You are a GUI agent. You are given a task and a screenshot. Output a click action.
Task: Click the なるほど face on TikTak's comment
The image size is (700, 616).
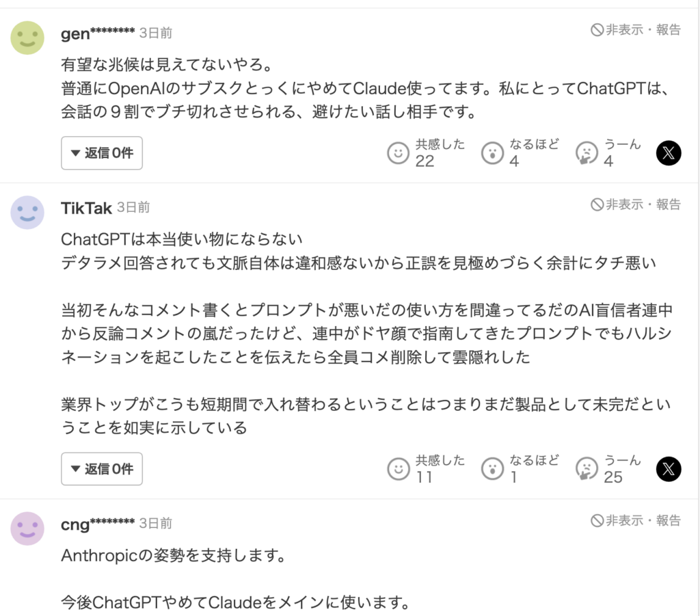tap(492, 468)
